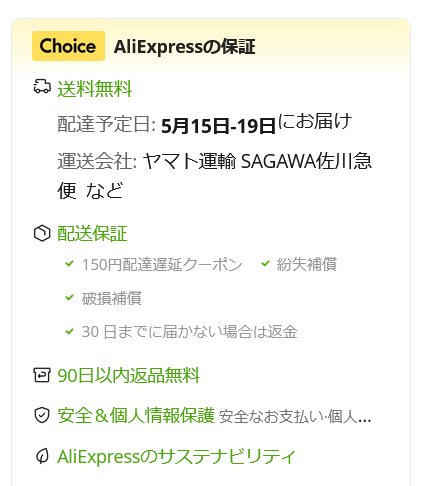
Task: Click the 運送会社 carrier line with ヤマト運輸
Action: click(x=214, y=176)
